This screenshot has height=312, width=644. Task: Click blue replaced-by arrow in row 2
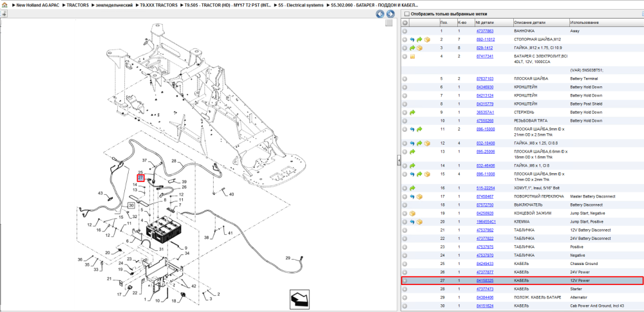click(x=413, y=39)
